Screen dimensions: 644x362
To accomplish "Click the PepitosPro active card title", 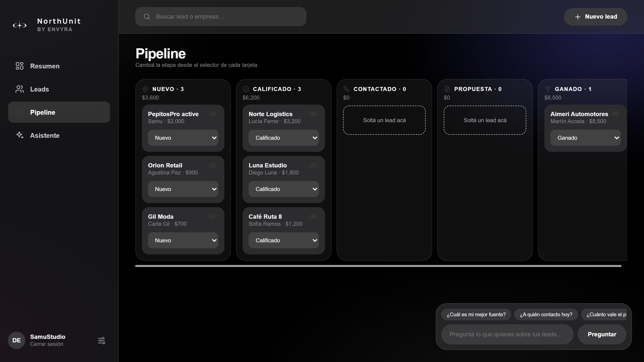I will [x=173, y=114].
